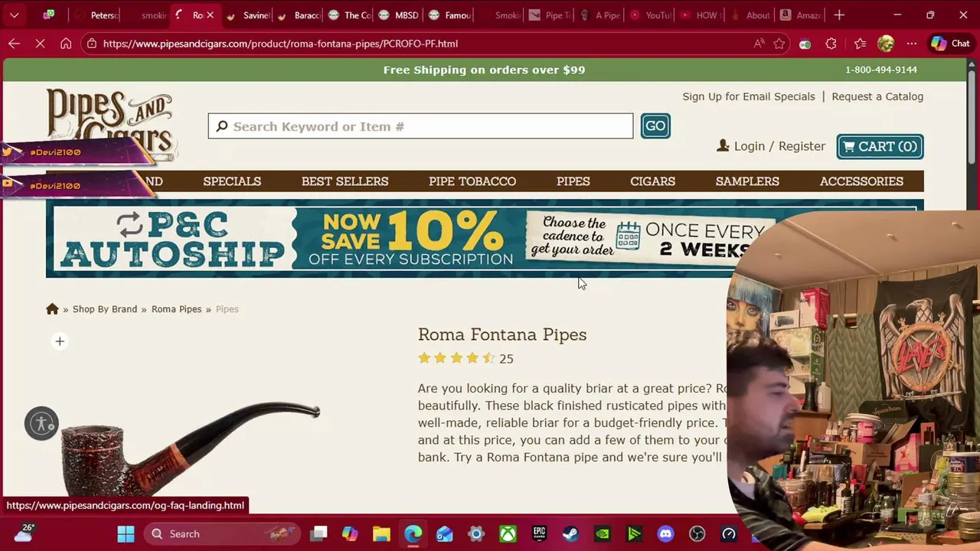
Task: Click the Microsoft Edge taskbar icon
Action: (x=413, y=533)
